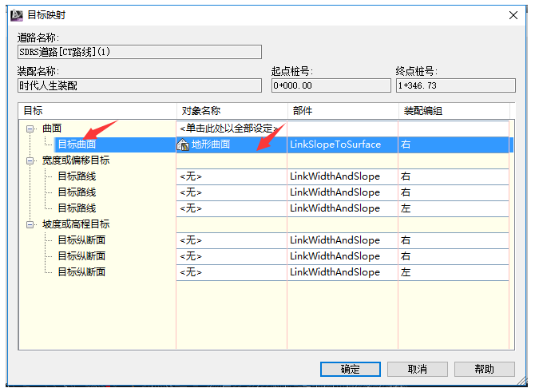Close the 目标映射 dialog

point(513,15)
